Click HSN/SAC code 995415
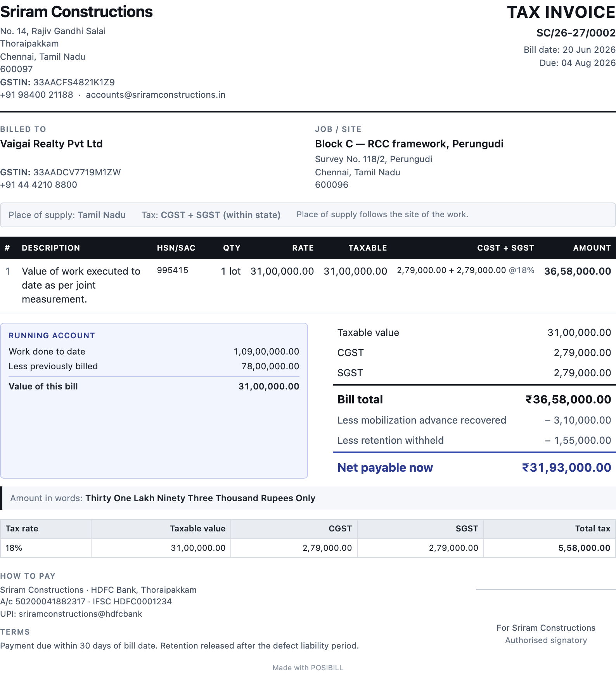The width and height of the screenshot is (616, 692). click(173, 270)
